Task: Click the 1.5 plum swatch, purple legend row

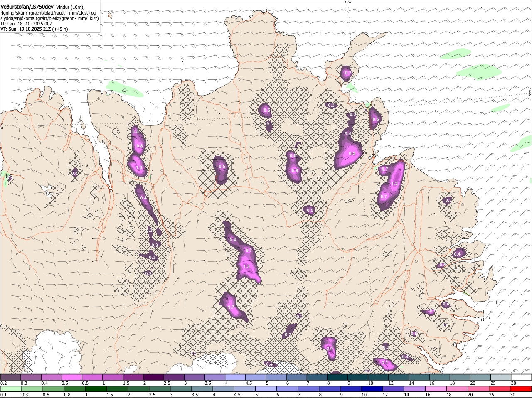Action: click(133, 377)
